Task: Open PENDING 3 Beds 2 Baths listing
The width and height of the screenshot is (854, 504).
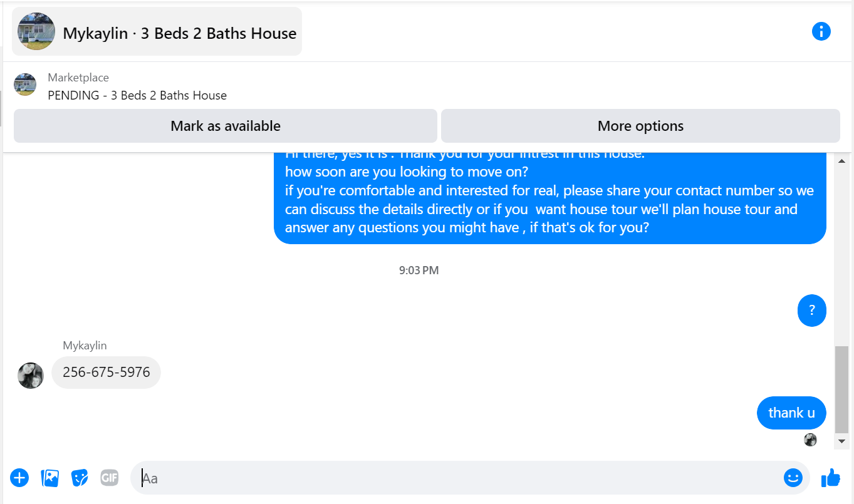Action: [137, 95]
